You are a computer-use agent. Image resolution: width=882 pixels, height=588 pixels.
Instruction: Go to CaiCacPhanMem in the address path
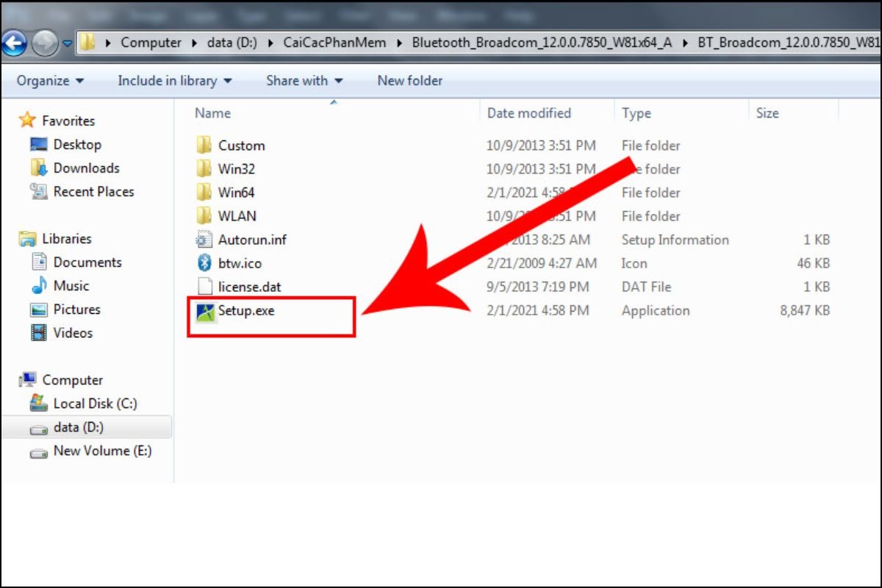tap(335, 43)
